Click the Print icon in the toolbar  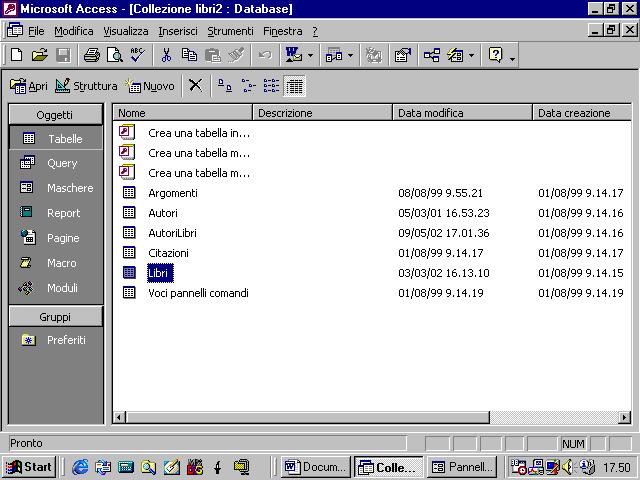(x=91, y=55)
